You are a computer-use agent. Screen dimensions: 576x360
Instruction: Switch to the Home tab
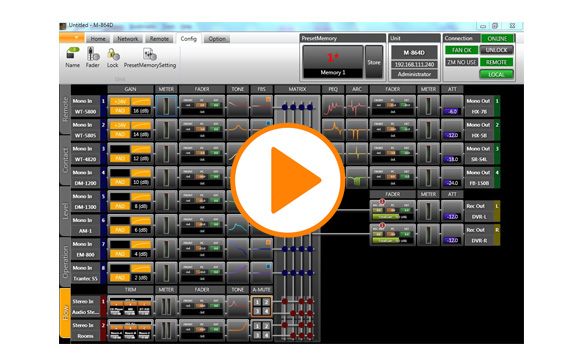[x=98, y=39]
